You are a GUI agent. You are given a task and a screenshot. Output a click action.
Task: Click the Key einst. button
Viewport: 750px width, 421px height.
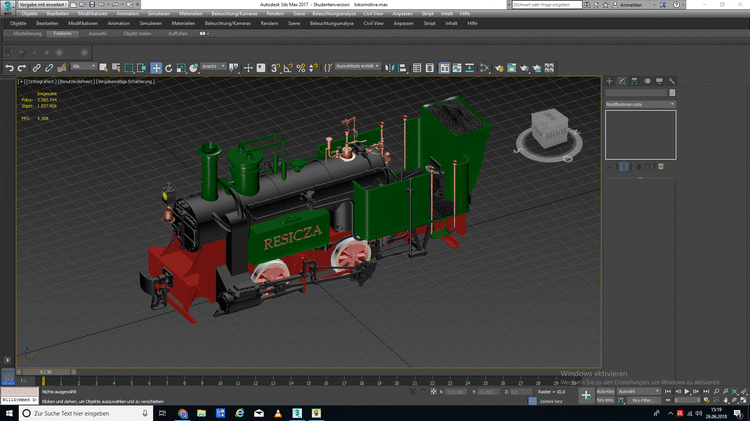point(605,400)
